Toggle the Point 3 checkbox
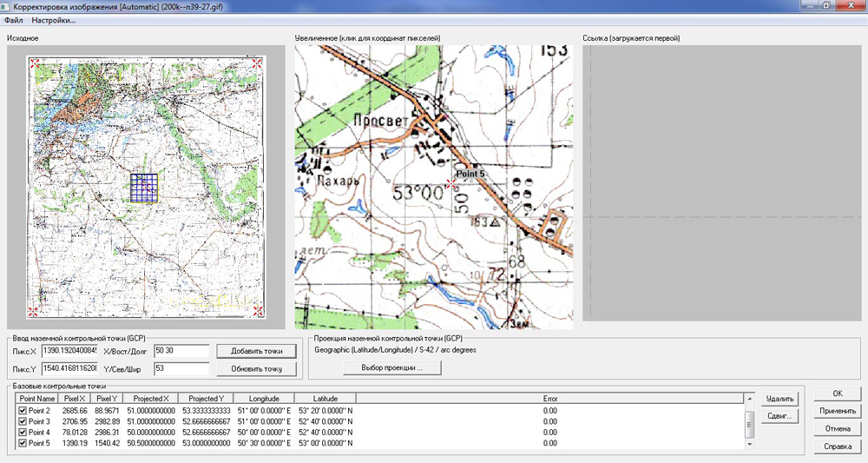Viewport: 868px width, 463px height. tap(23, 421)
